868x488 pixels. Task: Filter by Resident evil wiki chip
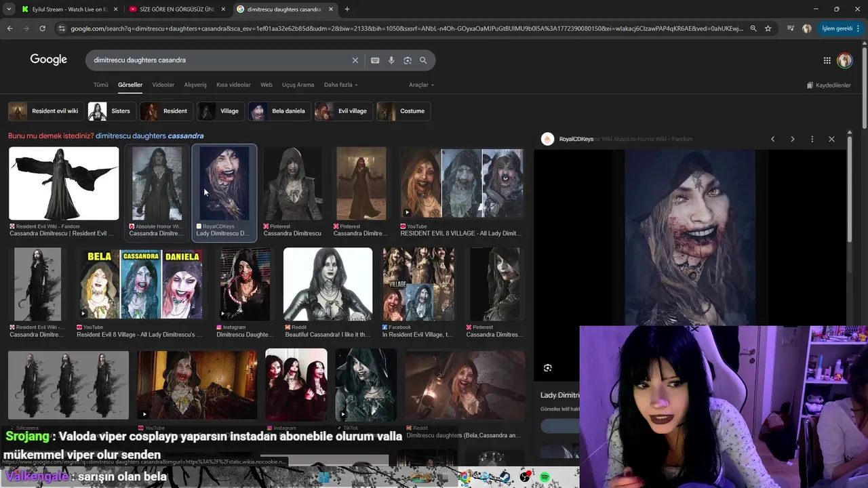click(x=45, y=111)
